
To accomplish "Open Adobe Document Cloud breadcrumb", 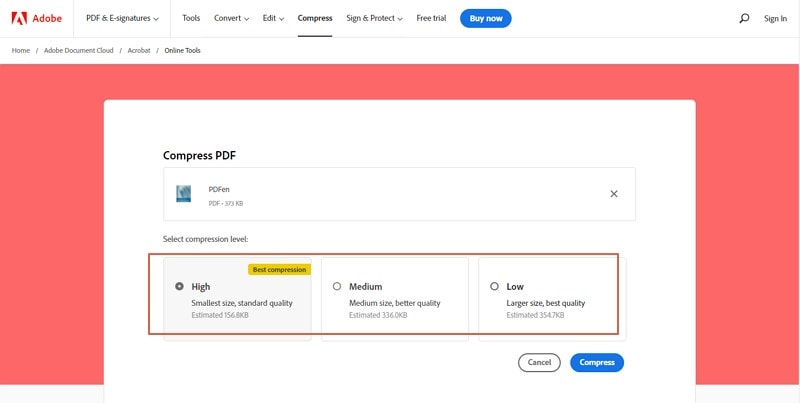I will click(79, 51).
